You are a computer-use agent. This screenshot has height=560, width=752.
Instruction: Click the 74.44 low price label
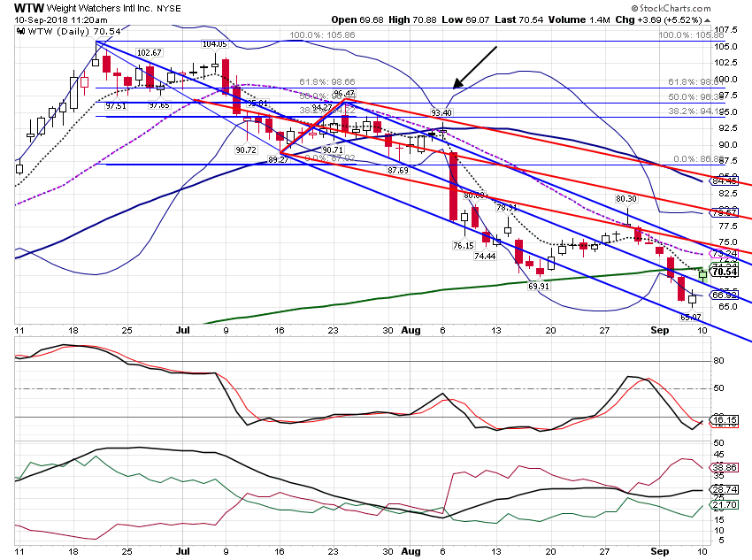pyautogui.click(x=485, y=256)
